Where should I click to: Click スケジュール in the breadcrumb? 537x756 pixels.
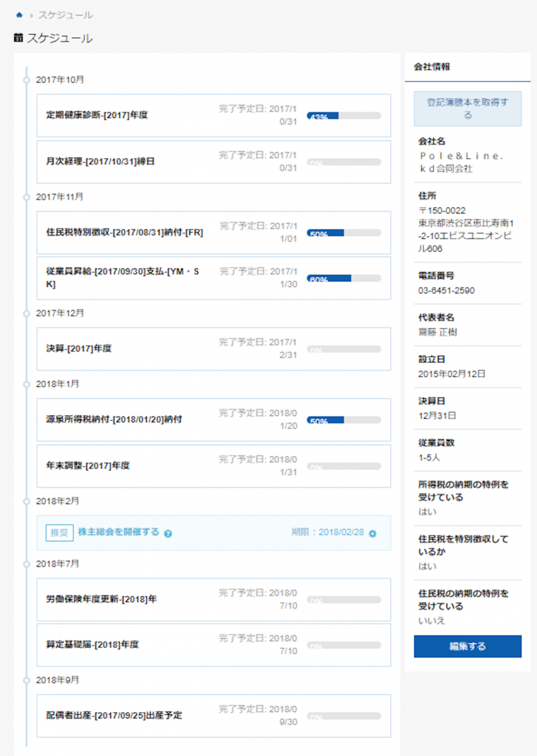(65, 15)
